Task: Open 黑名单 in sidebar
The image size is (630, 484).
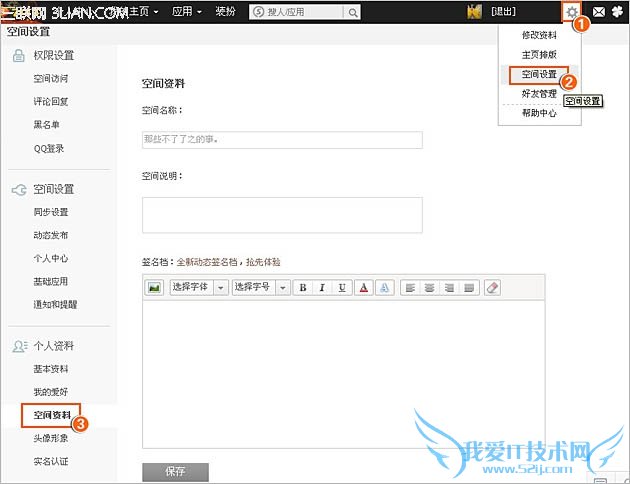Action: coord(47,125)
